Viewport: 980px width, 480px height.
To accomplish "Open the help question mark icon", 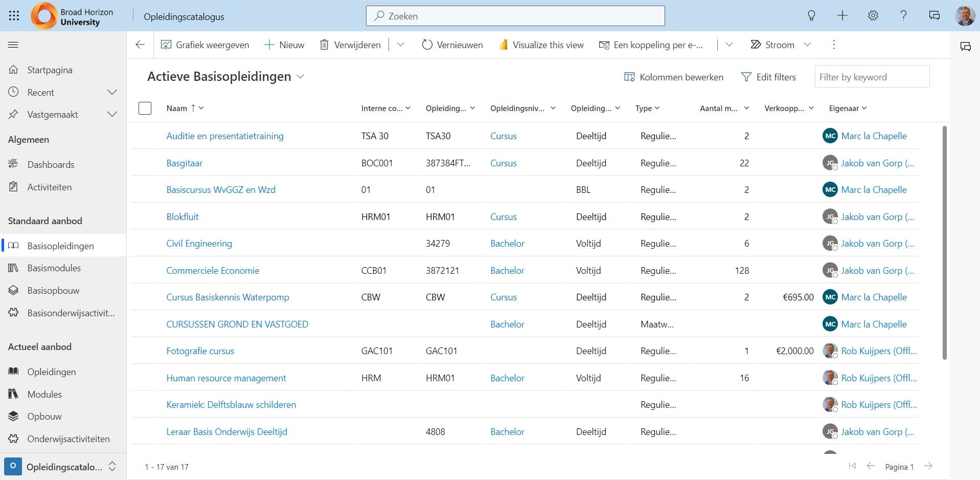I will [x=903, y=16].
